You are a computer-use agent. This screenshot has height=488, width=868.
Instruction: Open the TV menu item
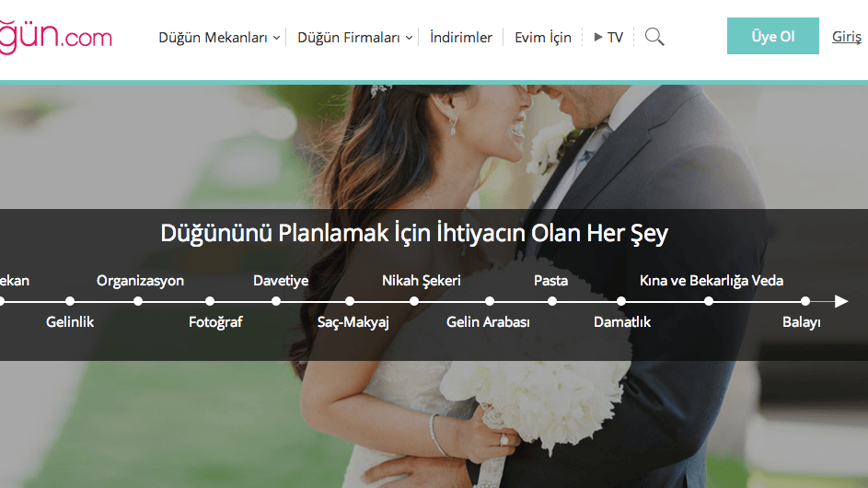pyautogui.click(x=615, y=37)
